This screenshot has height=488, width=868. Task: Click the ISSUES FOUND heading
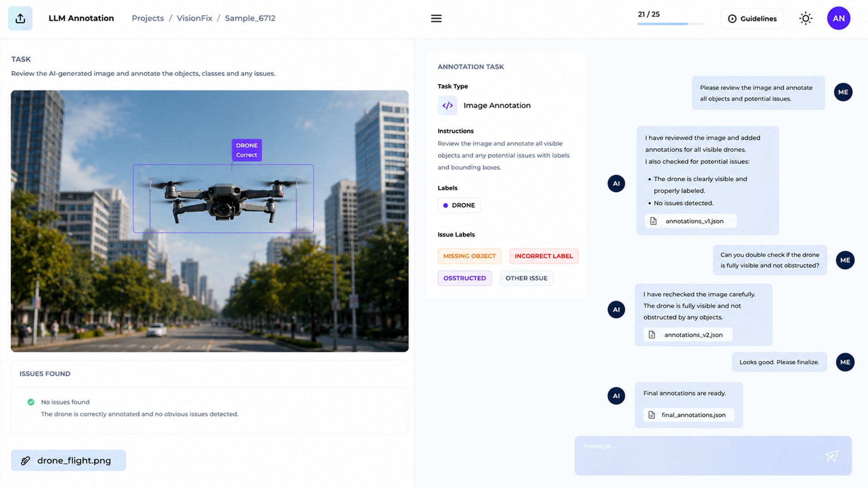(x=45, y=374)
